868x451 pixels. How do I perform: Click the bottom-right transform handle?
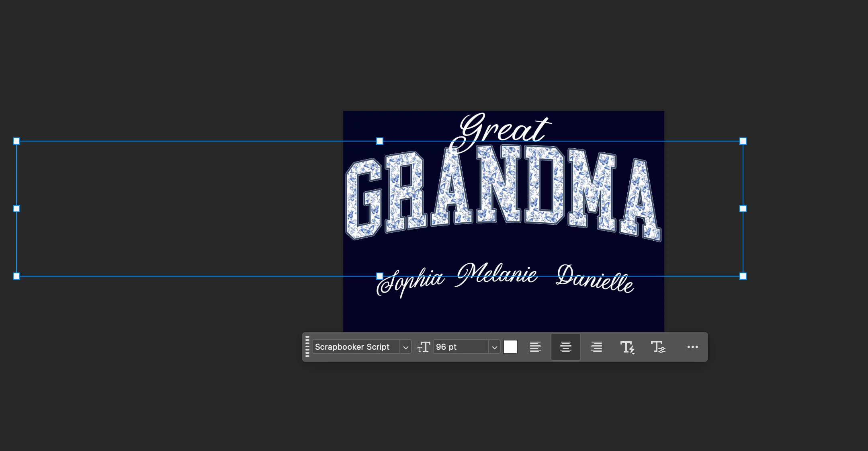click(743, 276)
